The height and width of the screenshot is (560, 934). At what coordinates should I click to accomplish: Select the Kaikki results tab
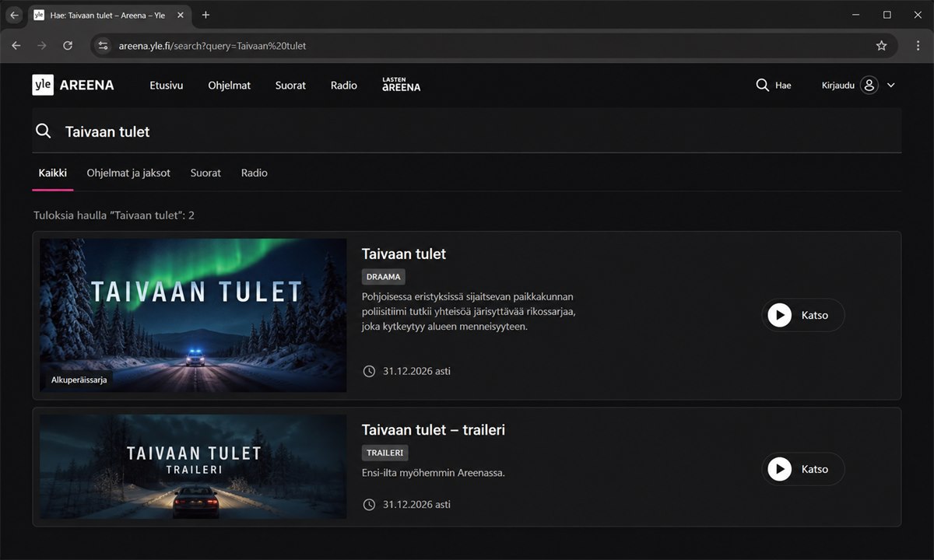pos(53,173)
